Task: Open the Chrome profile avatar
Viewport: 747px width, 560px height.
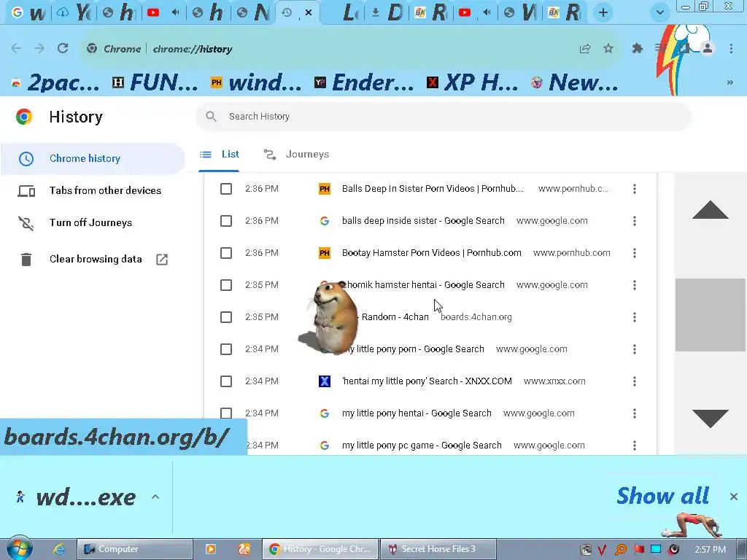Action: [708, 48]
